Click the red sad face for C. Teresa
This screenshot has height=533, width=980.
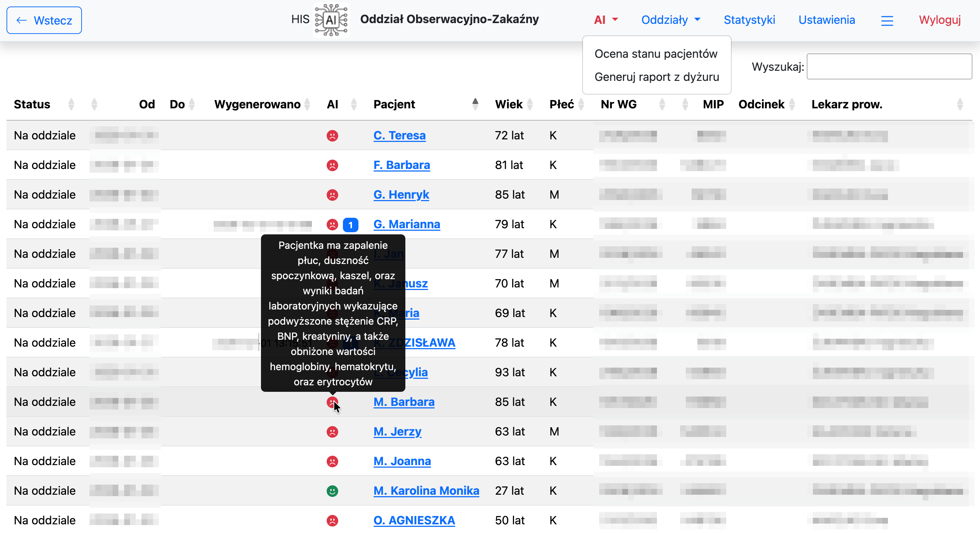(332, 135)
